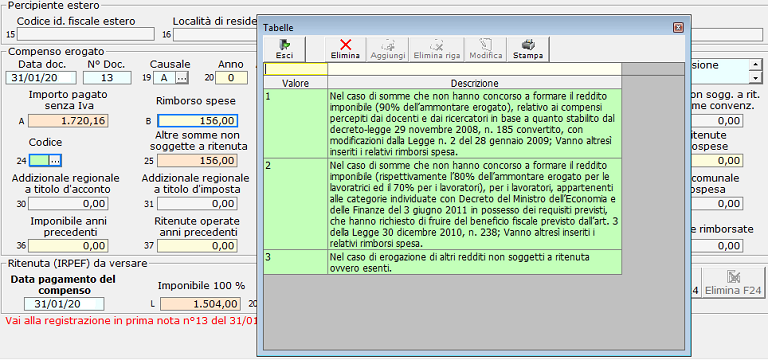The image size is (768, 360).
Task: Click the Imponibile 100 % field 1.504,00
Action: pyautogui.click(x=200, y=304)
